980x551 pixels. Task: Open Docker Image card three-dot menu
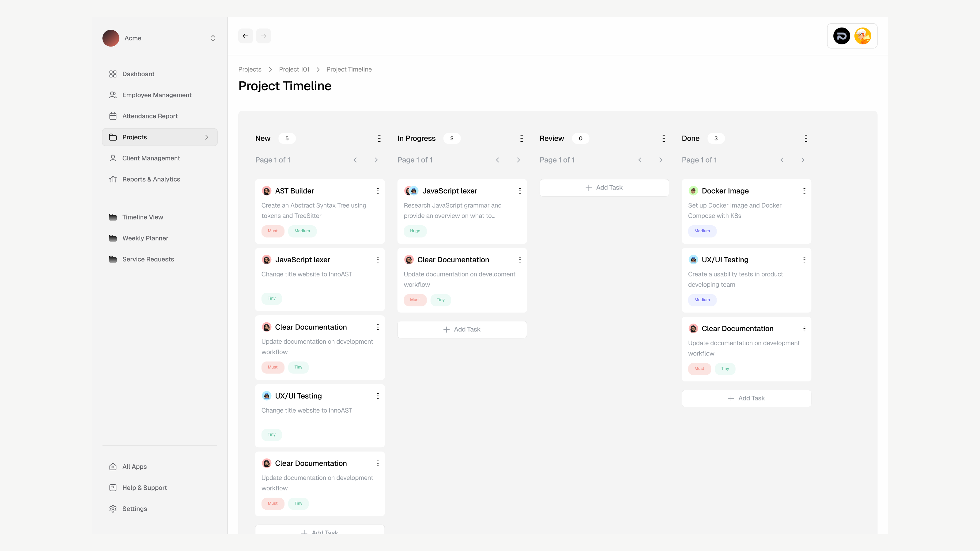tap(804, 191)
